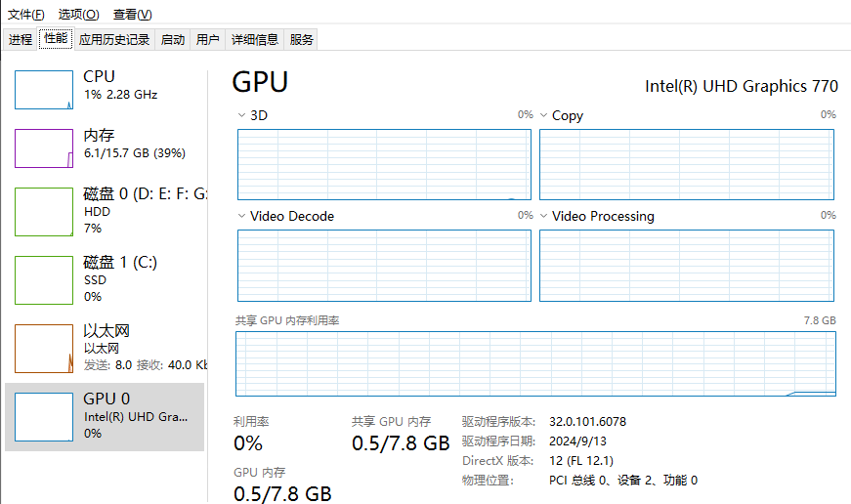Open the 详细信息 tab
Viewport: 851px width, 504px height.
254,40
